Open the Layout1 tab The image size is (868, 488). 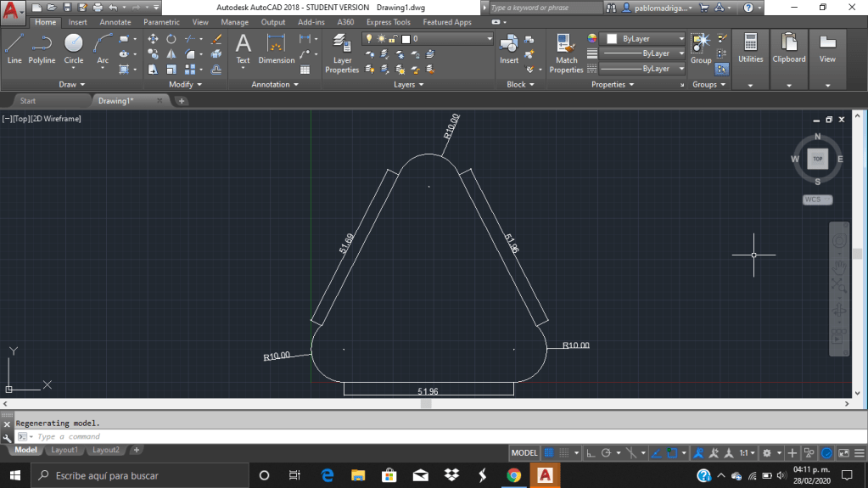[64, 450]
